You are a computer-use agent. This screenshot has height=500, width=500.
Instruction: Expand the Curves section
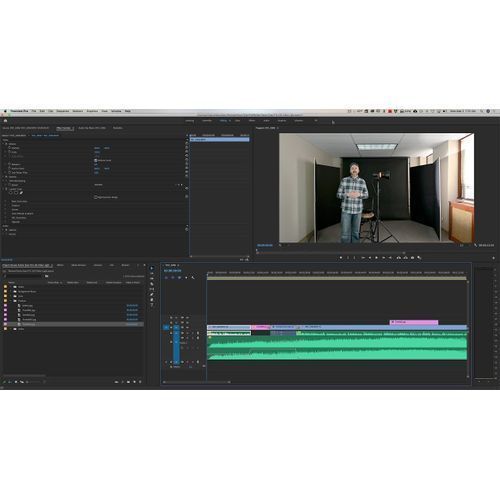(x=6, y=210)
